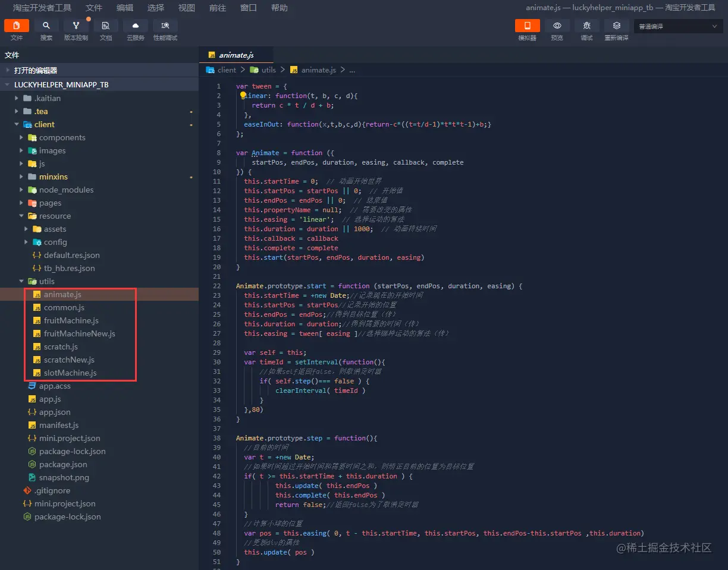Open the 性能调试 performance debug icon
The height and width of the screenshot is (570, 728).
tap(165, 26)
